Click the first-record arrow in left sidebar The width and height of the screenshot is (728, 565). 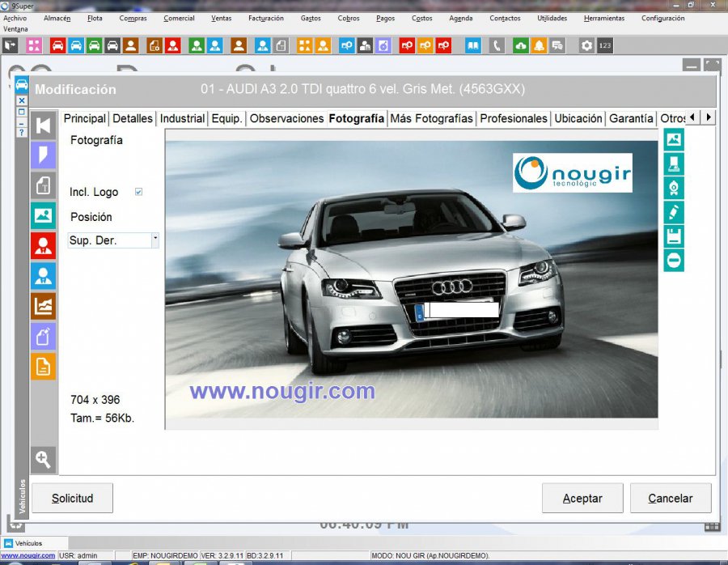pyautogui.click(x=43, y=125)
